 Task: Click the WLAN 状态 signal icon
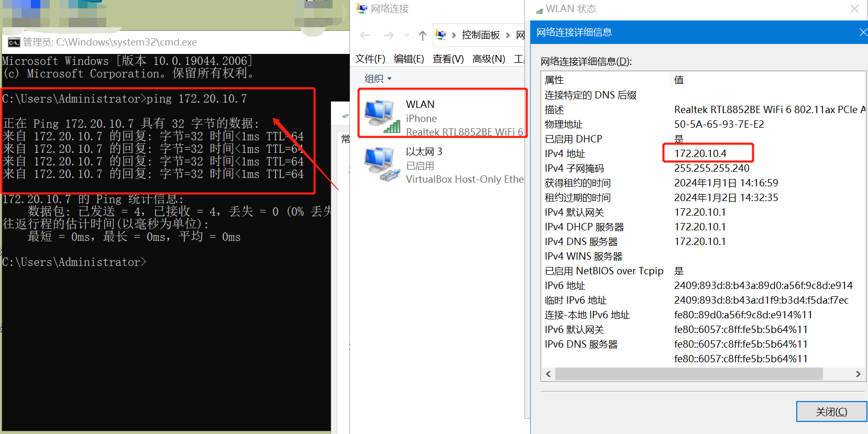point(539,10)
